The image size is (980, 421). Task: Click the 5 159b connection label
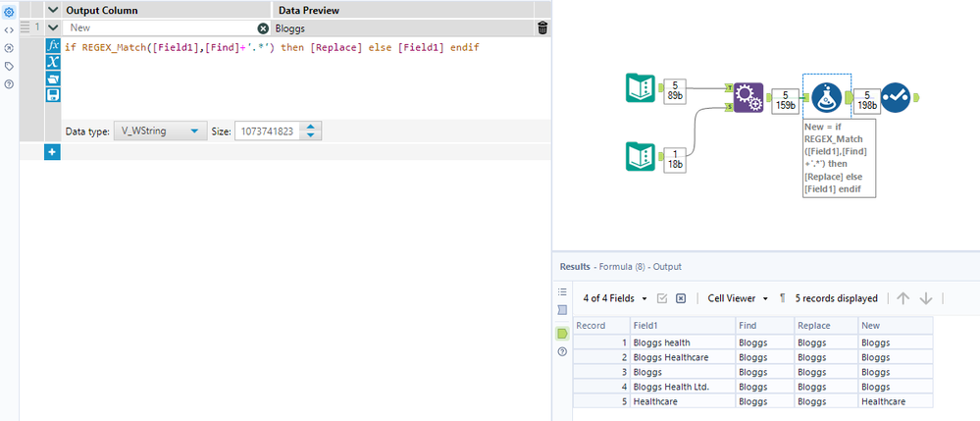(x=786, y=101)
